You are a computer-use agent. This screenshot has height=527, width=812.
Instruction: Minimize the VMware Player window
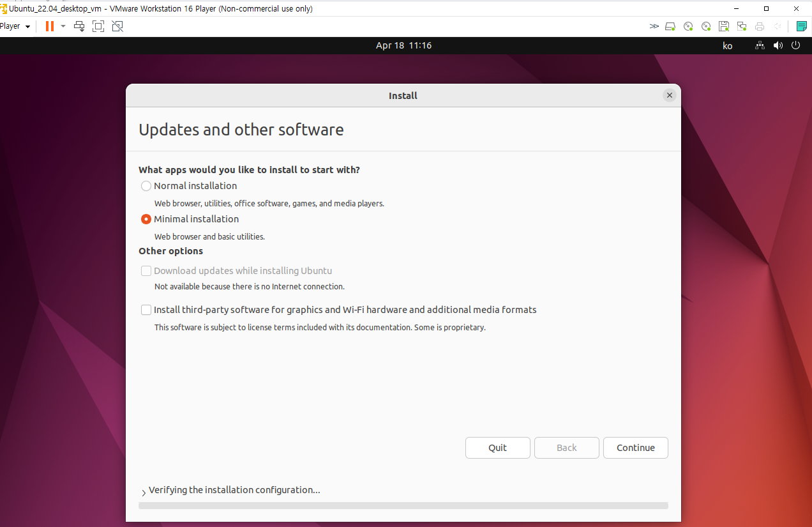click(x=737, y=8)
